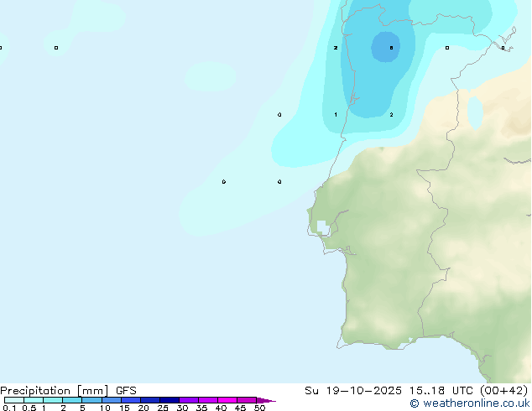The width and height of the screenshot is (532, 411).
Task: Click legend scale label '10'
Action: (105, 408)
